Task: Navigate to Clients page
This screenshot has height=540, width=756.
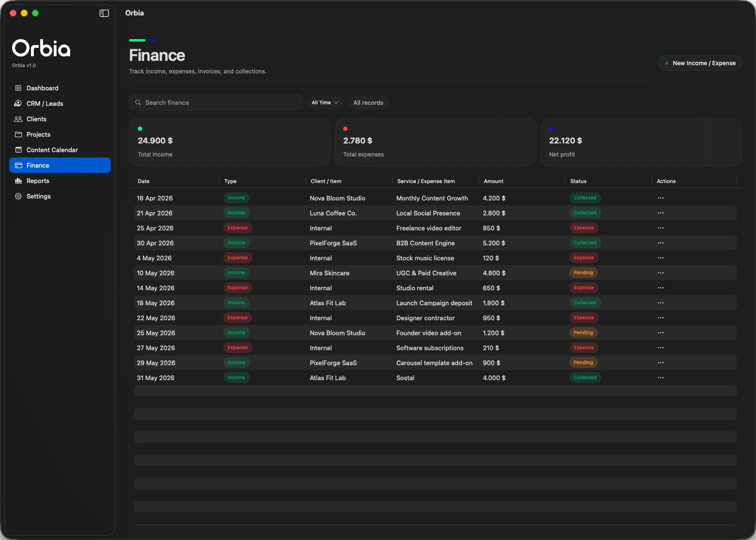Action: 60,119
